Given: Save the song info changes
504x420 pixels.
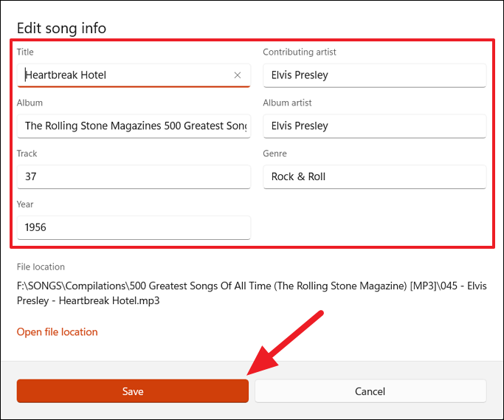Looking at the screenshot, I should tap(133, 391).
